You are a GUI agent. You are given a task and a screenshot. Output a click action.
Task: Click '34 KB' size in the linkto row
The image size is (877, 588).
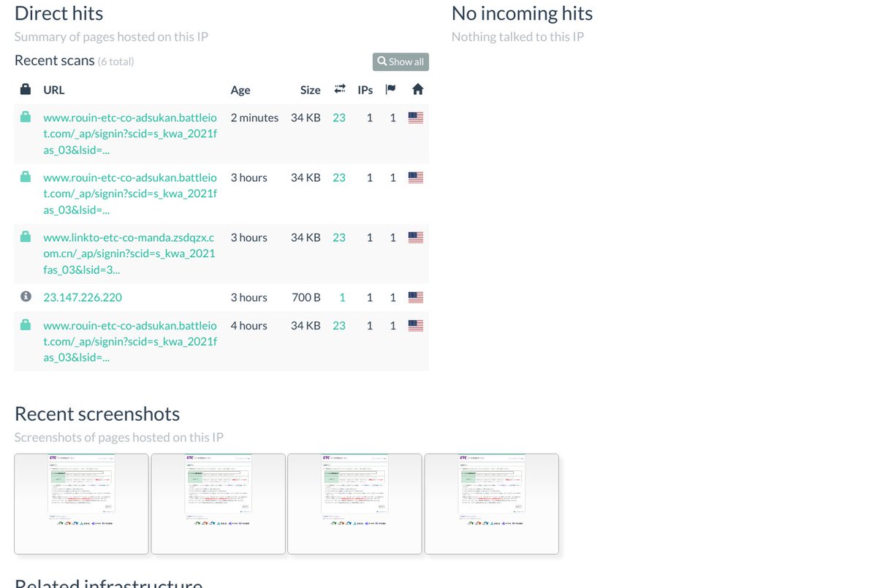[305, 237]
